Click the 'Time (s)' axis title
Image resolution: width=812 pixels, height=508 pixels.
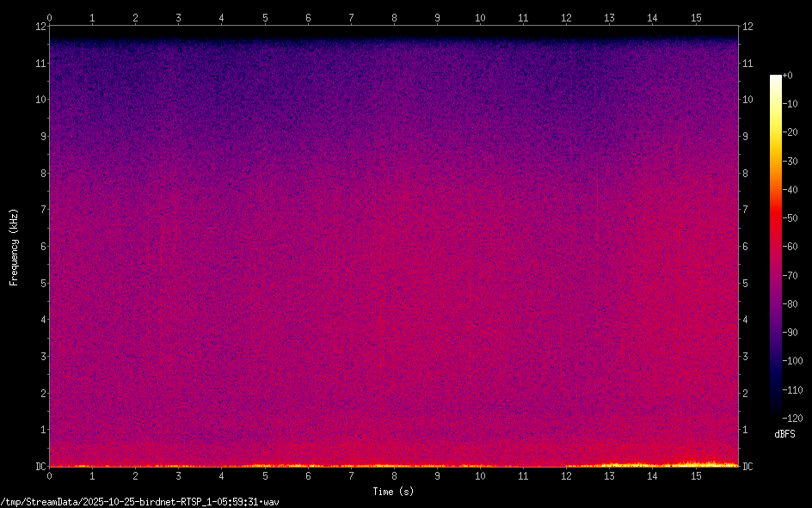pyautogui.click(x=393, y=492)
